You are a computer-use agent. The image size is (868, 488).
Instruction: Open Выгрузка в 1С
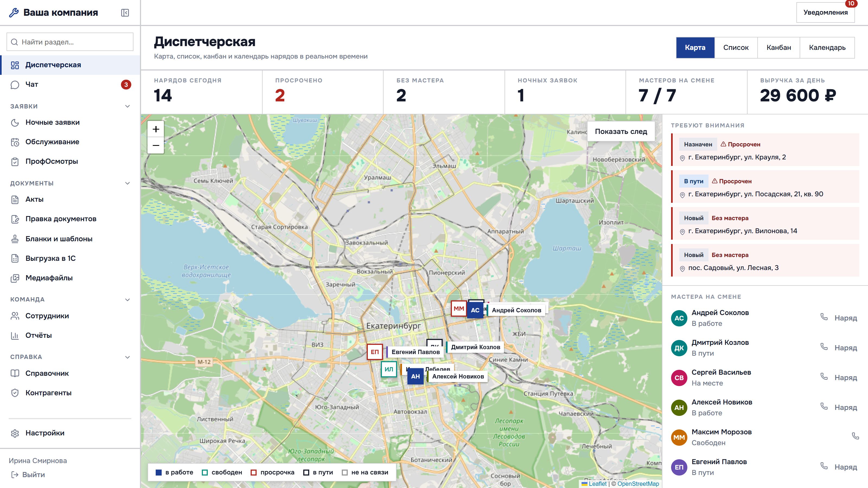pos(70,259)
